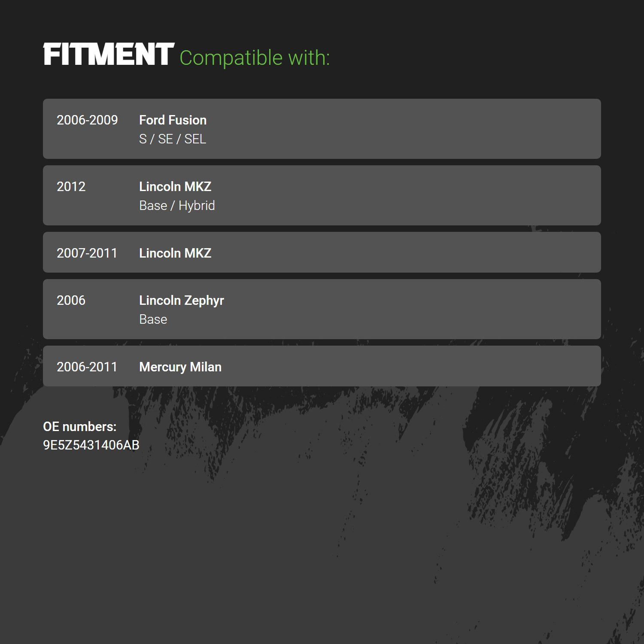Click the Base / Hybrid trim text

tap(177, 206)
